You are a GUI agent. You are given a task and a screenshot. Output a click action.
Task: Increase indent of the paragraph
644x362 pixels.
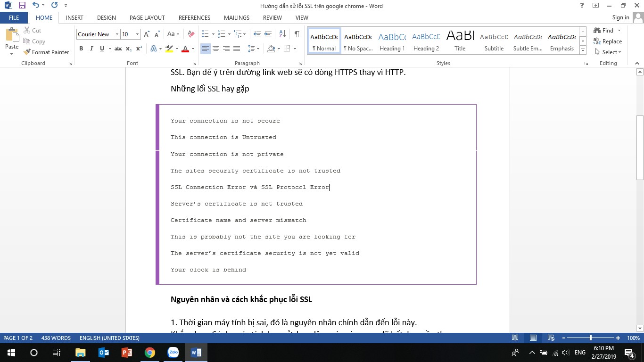coord(268,34)
